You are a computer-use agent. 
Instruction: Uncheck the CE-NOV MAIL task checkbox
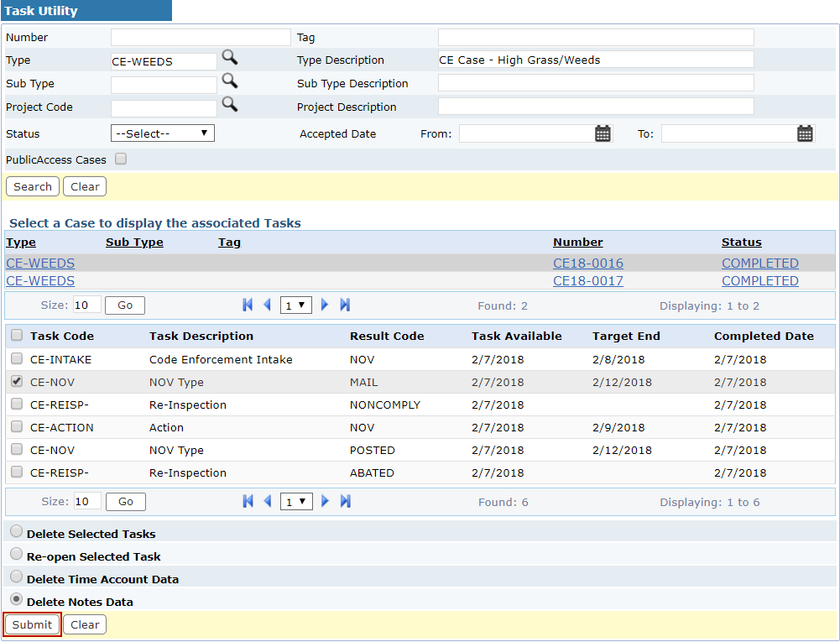tap(17, 381)
